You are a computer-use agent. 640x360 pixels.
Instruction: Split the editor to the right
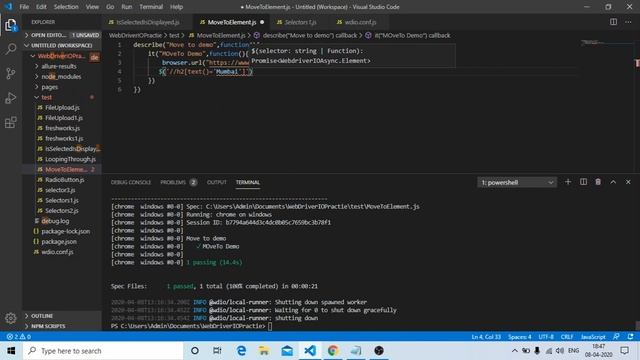[613, 22]
